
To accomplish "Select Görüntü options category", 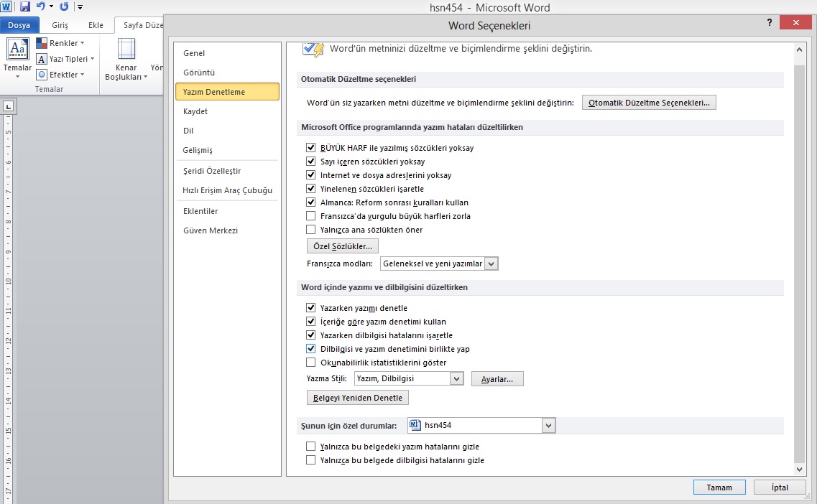I will coord(227,73).
